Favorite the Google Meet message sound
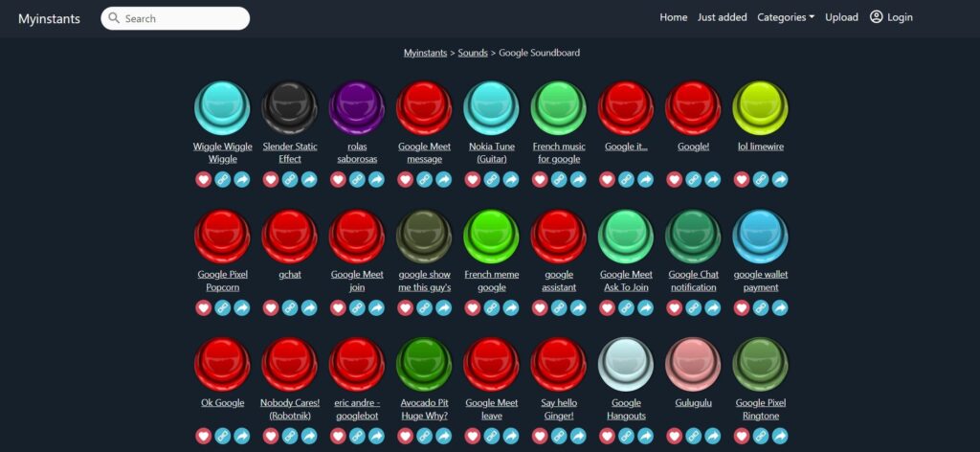Viewport: 980px width, 452px height. click(405, 179)
